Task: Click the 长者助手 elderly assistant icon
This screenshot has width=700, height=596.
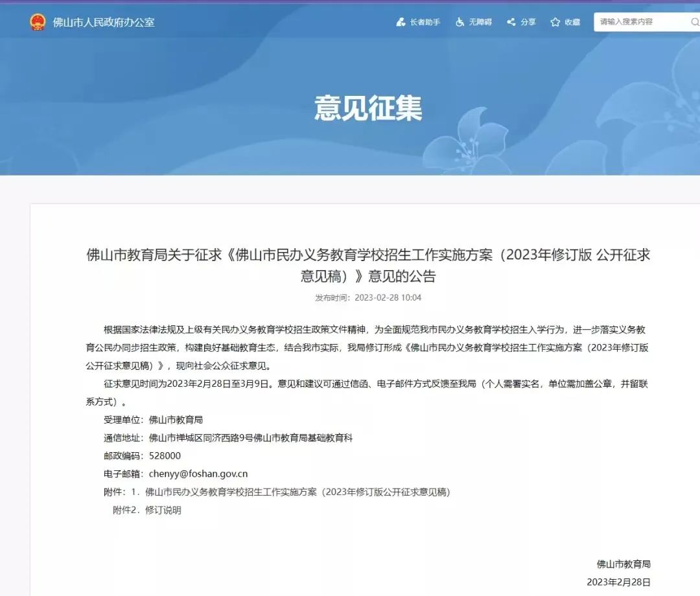Action: point(401,22)
